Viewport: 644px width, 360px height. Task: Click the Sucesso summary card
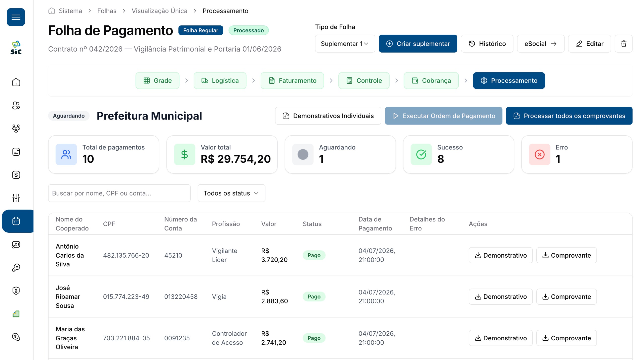458,154
